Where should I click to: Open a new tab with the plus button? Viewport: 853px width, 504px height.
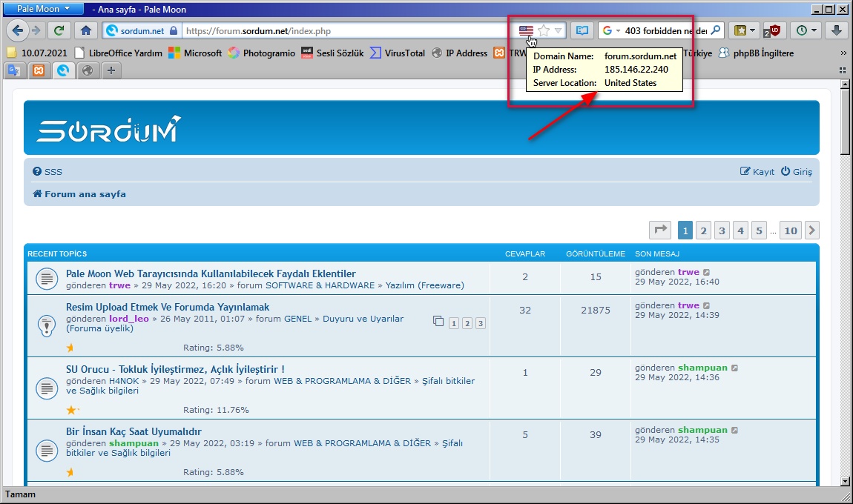(111, 70)
